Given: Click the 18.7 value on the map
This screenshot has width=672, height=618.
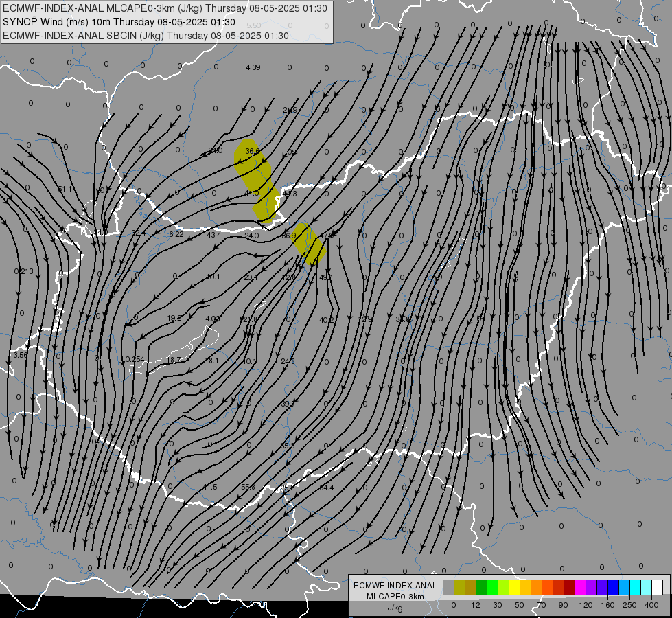Looking at the screenshot, I should (174, 360).
